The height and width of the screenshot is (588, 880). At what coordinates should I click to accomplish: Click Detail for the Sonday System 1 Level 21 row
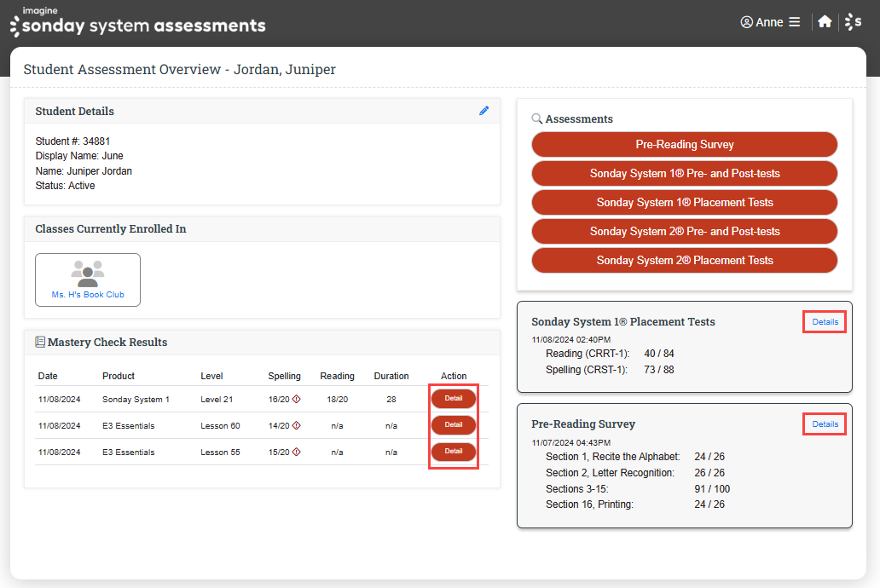click(453, 398)
